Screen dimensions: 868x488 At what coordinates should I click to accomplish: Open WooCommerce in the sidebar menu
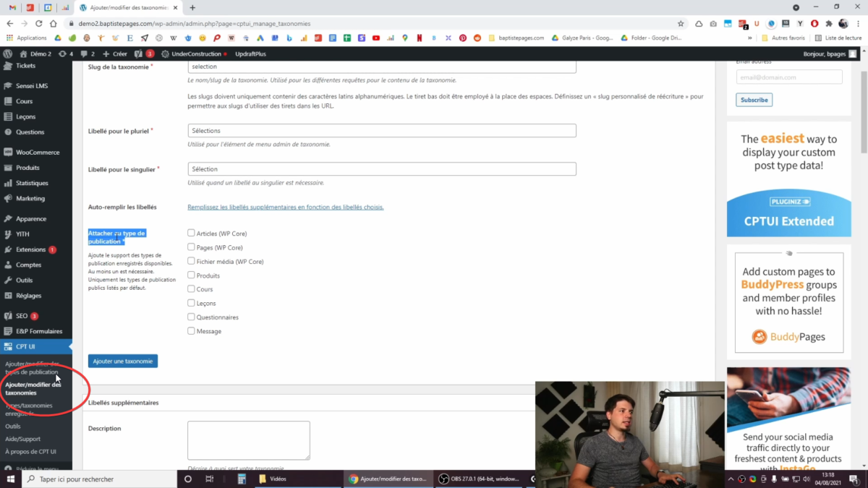pos(37,153)
